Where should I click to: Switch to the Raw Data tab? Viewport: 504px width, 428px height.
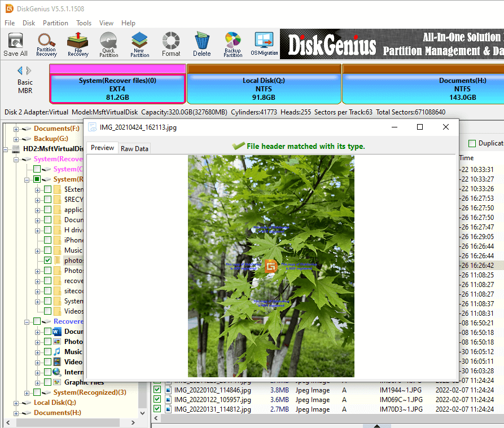click(134, 148)
